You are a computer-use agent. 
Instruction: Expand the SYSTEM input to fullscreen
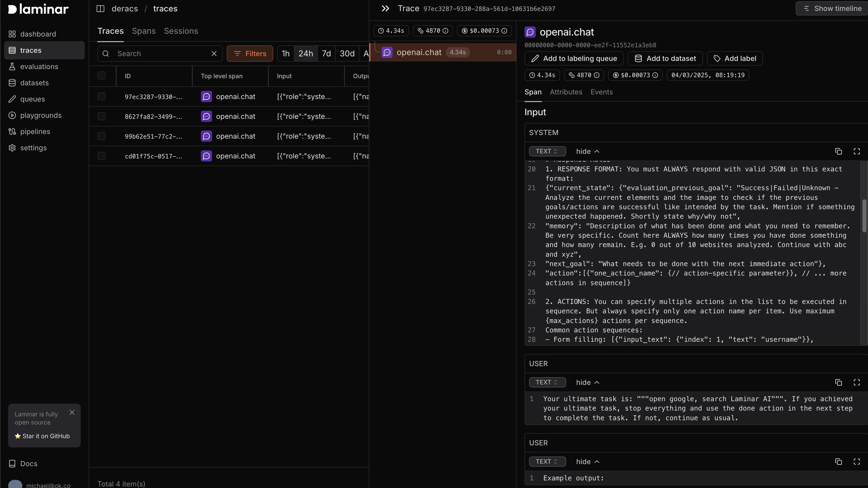(x=857, y=151)
